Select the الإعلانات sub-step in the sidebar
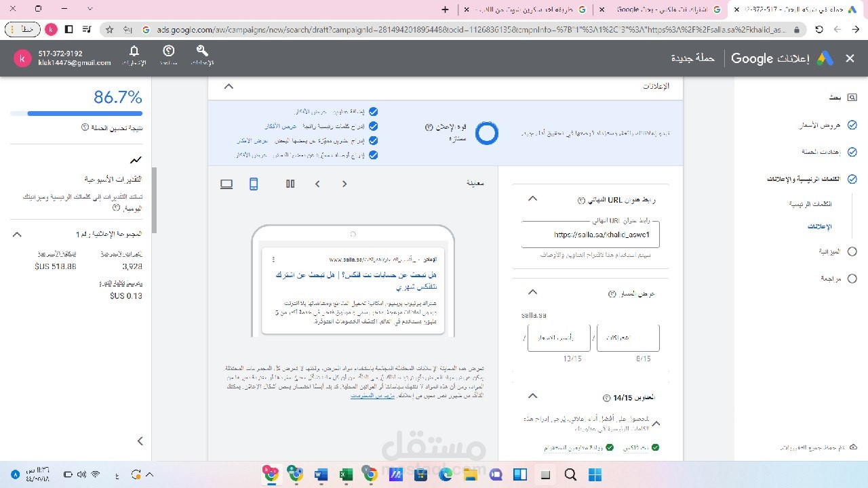868x488 pixels. click(820, 226)
